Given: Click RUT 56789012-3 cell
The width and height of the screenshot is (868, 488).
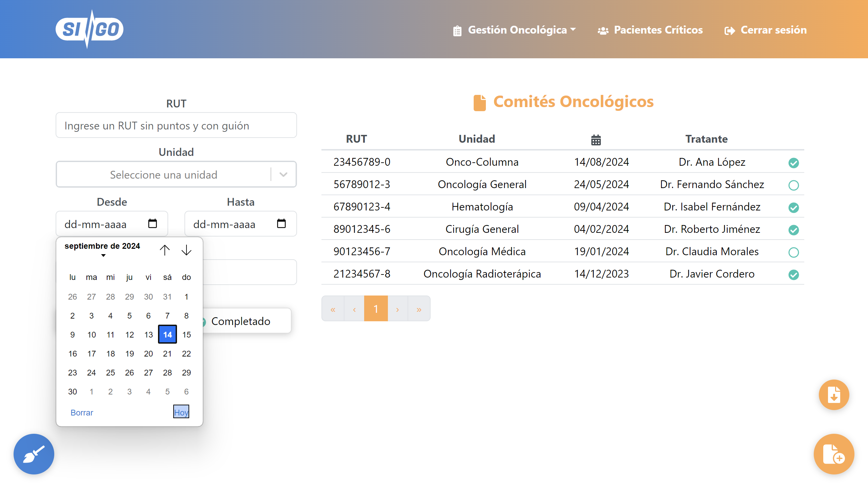Looking at the screenshot, I should coord(362,184).
